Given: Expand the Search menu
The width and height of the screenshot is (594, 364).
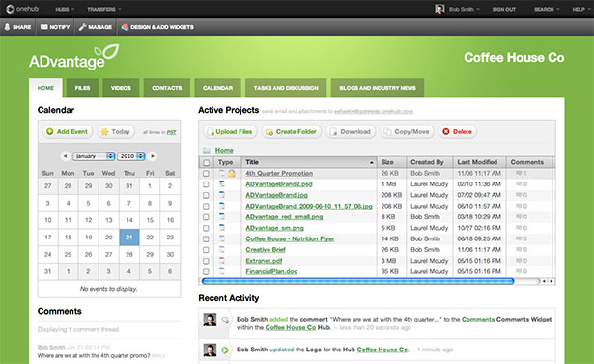Looking at the screenshot, I should tap(547, 9).
